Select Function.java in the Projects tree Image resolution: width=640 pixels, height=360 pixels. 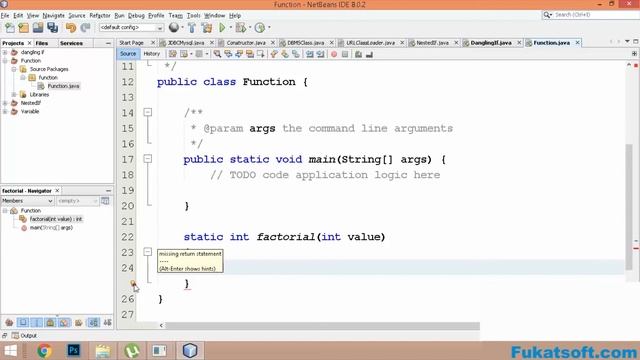(x=63, y=86)
